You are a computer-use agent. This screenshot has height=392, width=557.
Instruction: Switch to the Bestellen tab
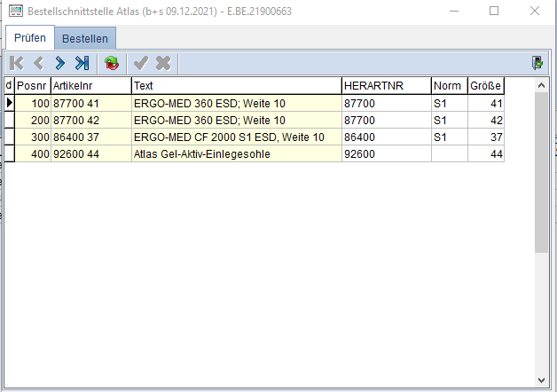coord(85,39)
